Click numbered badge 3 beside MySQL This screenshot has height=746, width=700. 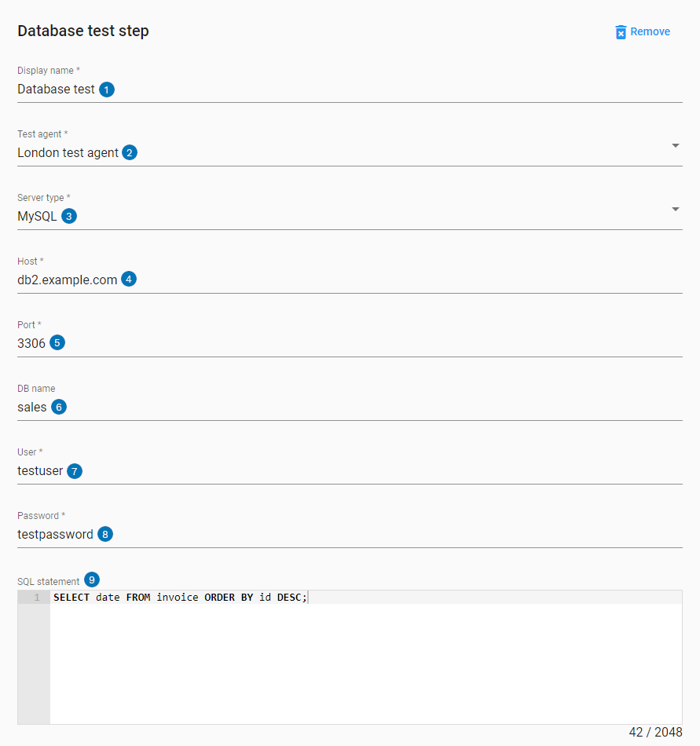click(x=69, y=217)
